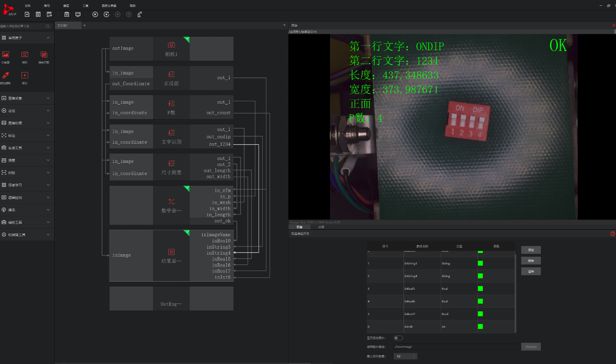Click the OutEng output node
Screen dimensions: 616x364
click(171, 299)
